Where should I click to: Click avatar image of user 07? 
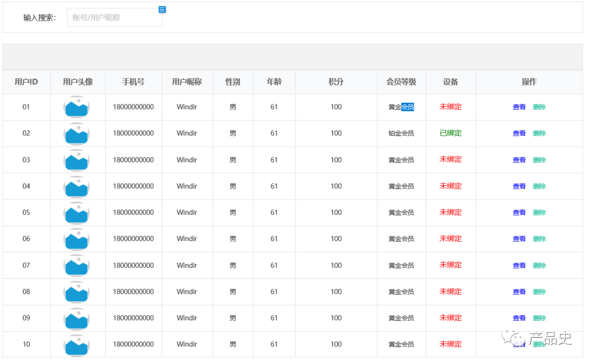tap(77, 266)
